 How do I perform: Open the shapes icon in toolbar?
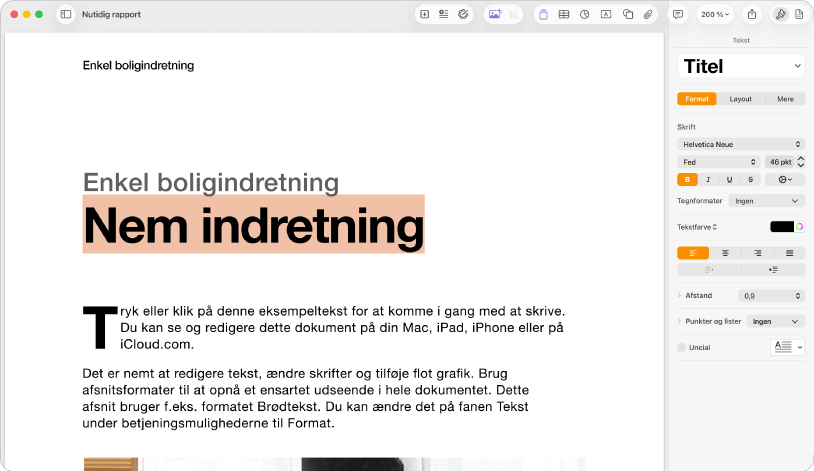point(628,15)
